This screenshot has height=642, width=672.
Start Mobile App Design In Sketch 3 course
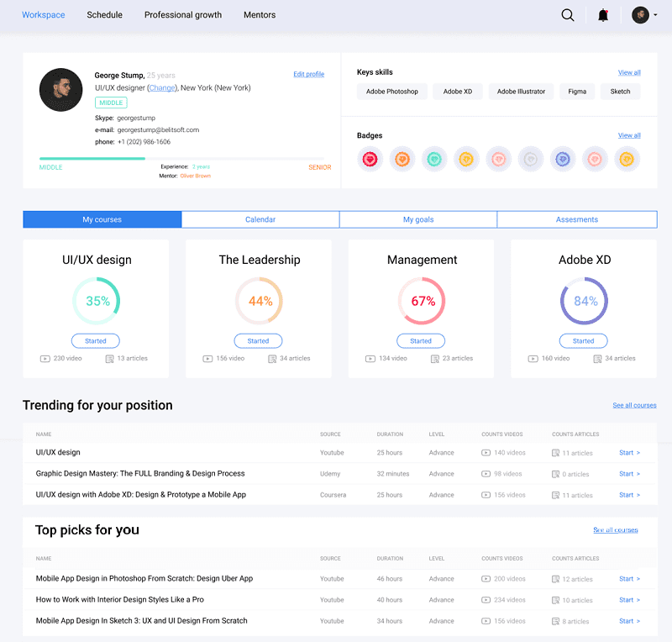pyautogui.click(x=629, y=620)
